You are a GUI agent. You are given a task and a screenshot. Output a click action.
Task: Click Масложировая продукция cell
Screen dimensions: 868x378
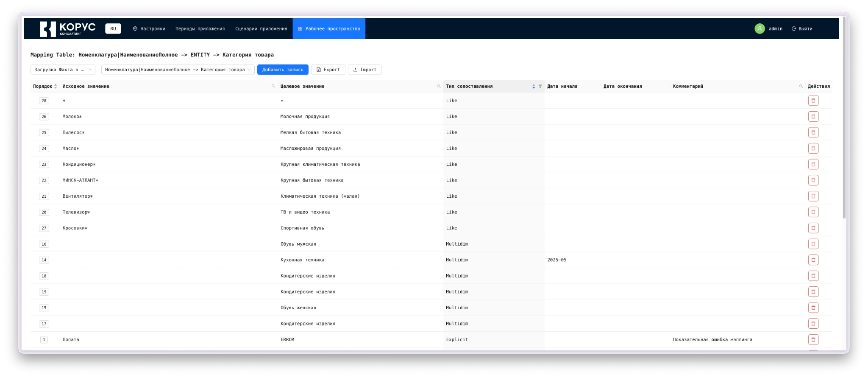tap(310, 148)
